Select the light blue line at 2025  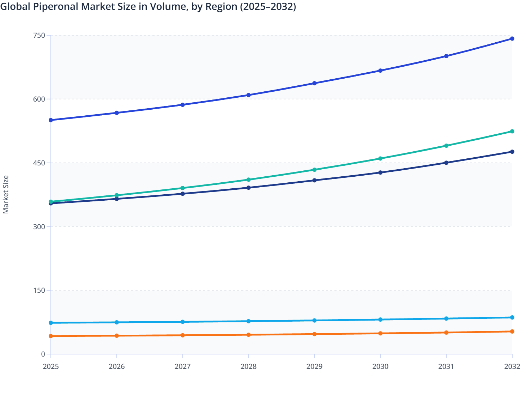(x=50, y=323)
